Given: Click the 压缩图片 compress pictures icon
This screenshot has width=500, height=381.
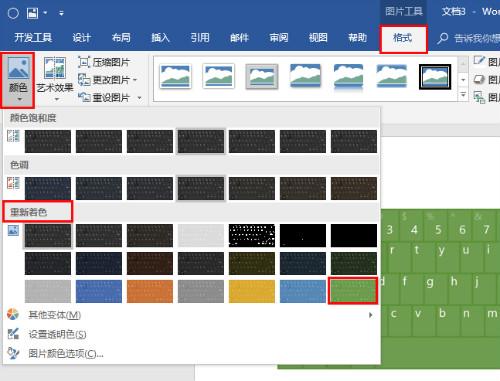Looking at the screenshot, I should pos(84,62).
